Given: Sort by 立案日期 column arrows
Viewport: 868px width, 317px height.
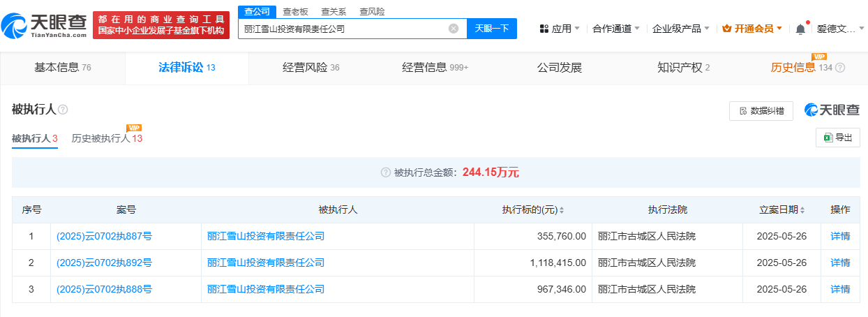Looking at the screenshot, I should click(x=803, y=210).
